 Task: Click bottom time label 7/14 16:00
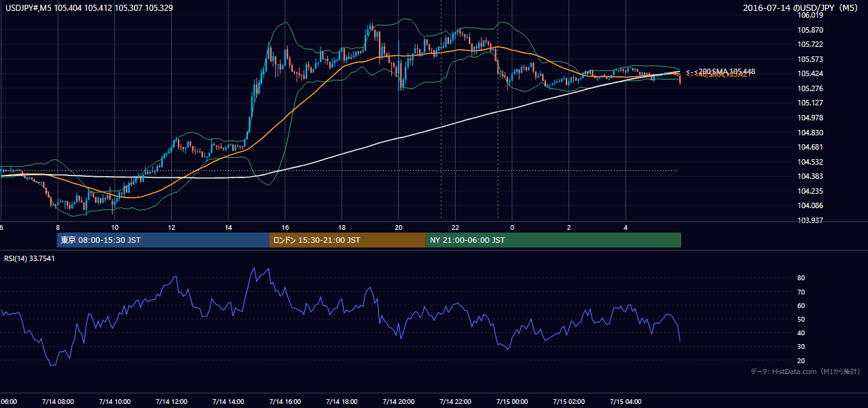(x=285, y=401)
